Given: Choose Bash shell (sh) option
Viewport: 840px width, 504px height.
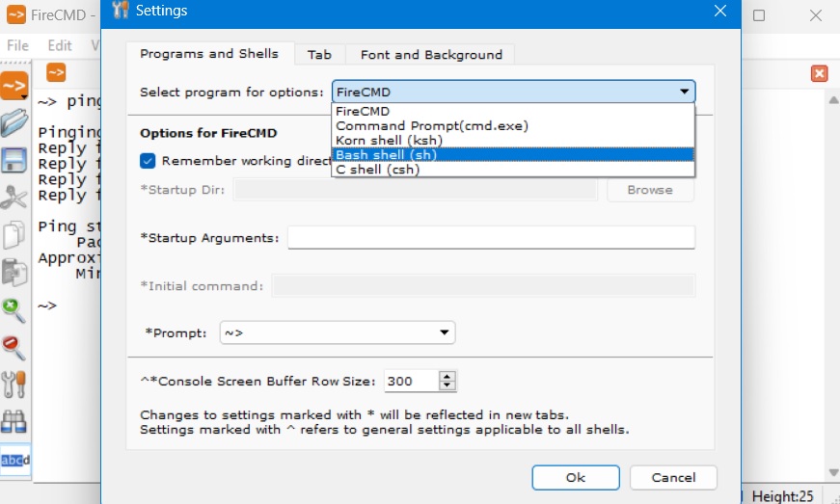Looking at the screenshot, I should tap(513, 154).
